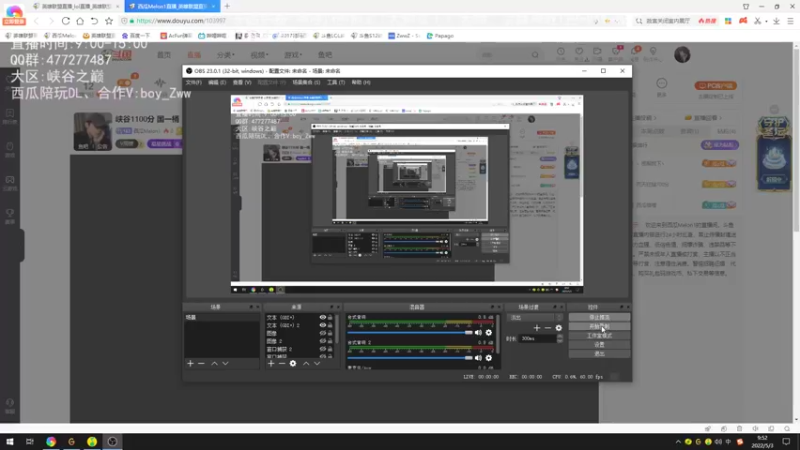Add scene transition with plus icon
Image resolution: width=800 pixels, height=450 pixels.
537,328
